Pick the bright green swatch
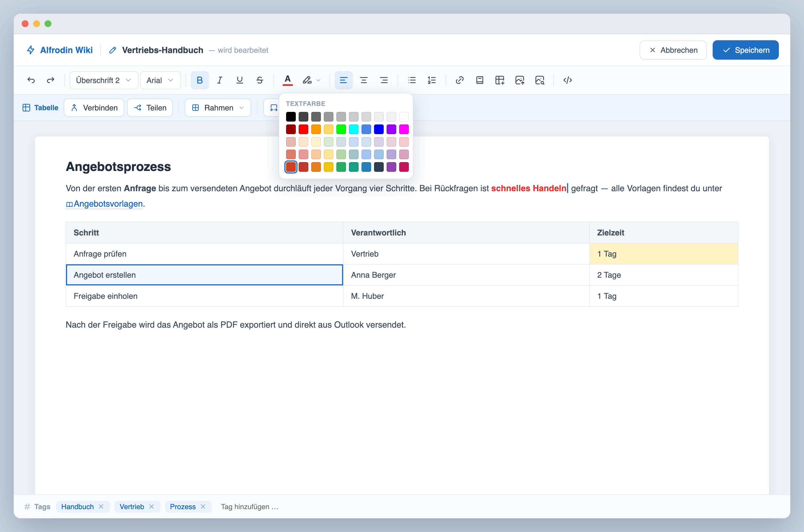Screen dimensions: 804x532 coord(341,129)
